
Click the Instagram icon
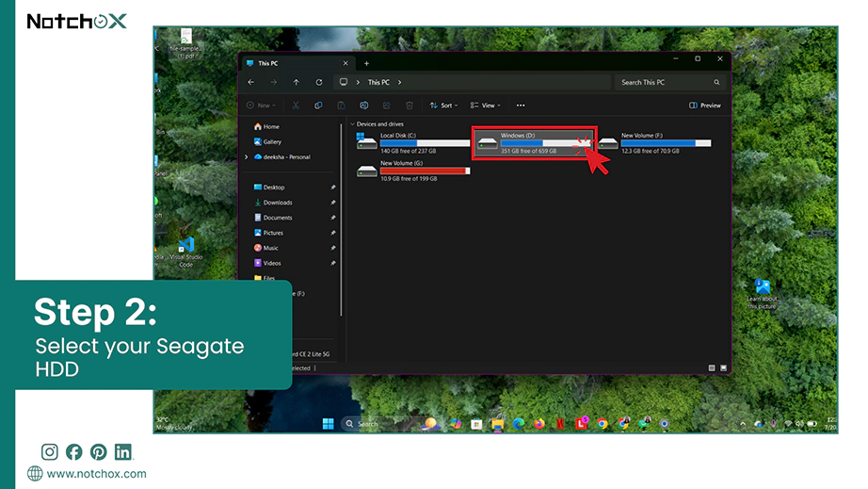(x=49, y=452)
